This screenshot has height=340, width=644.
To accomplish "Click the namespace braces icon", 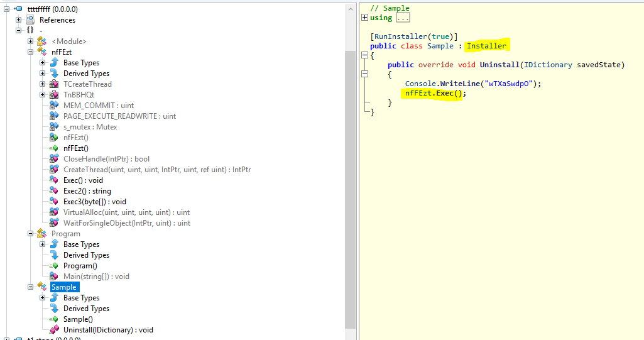I will click(30, 30).
